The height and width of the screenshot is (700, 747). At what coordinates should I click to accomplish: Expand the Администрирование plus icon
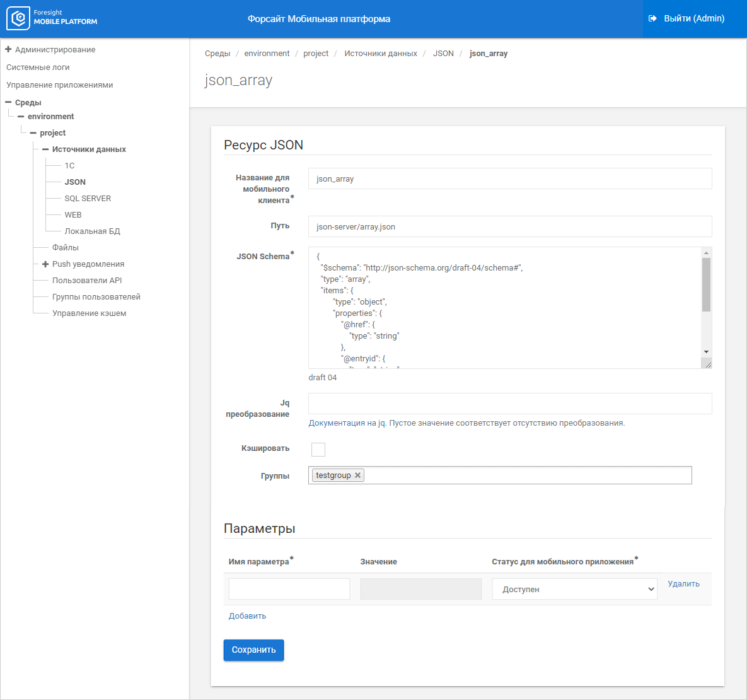(8, 49)
